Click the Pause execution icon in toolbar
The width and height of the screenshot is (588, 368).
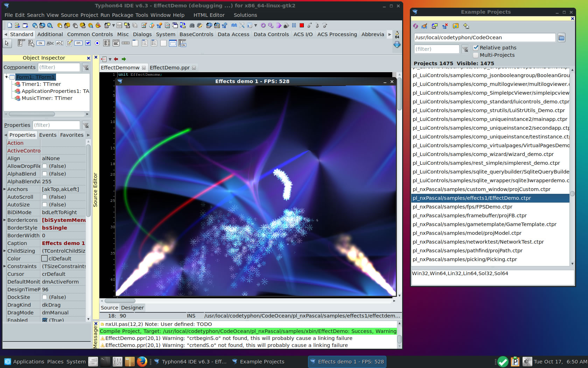294,25
